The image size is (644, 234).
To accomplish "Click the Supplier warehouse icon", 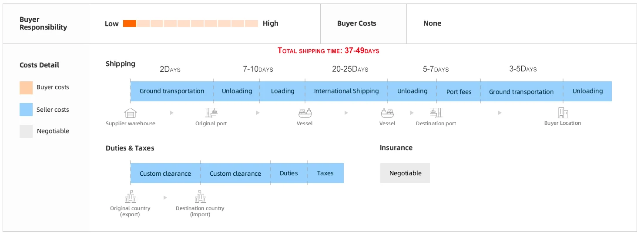I will tap(130, 113).
